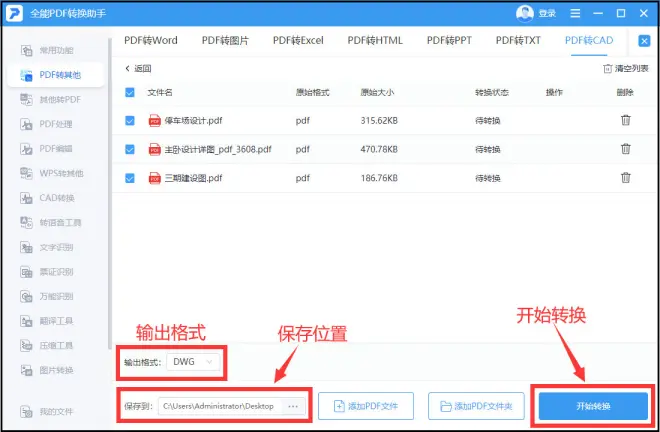The height and width of the screenshot is (432, 660).
Task: Open 其他转PDF in the sidebar
Action: pos(51,100)
